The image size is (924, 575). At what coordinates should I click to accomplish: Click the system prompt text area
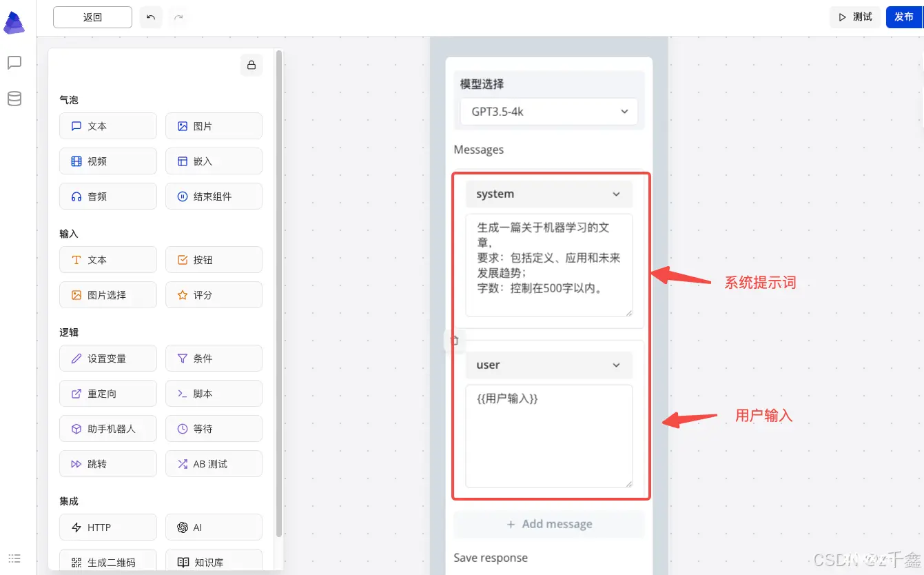coord(549,265)
